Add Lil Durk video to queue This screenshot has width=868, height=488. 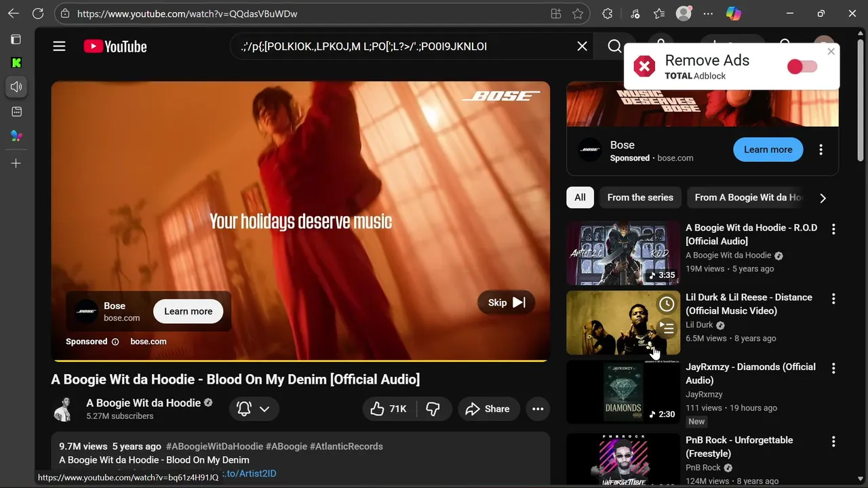click(x=667, y=329)
